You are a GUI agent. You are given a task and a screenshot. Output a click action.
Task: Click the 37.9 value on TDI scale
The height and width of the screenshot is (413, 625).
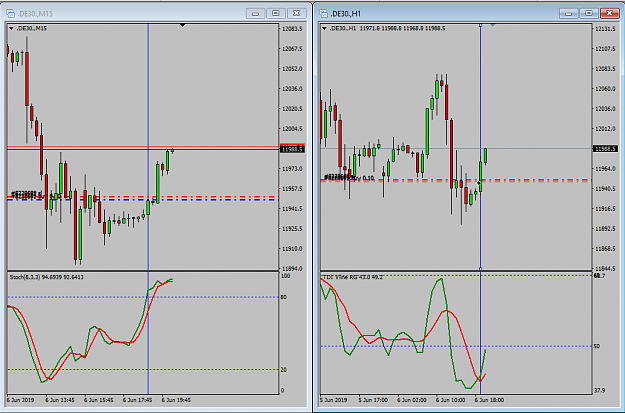(x=599, y=391)
